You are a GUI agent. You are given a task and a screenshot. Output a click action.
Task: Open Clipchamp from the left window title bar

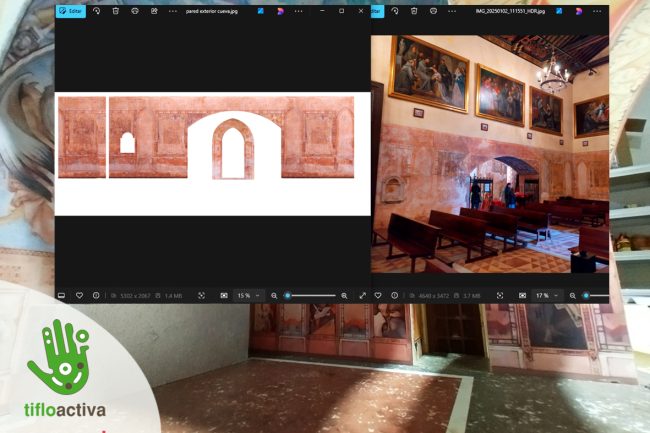click(x=279, y=11)
